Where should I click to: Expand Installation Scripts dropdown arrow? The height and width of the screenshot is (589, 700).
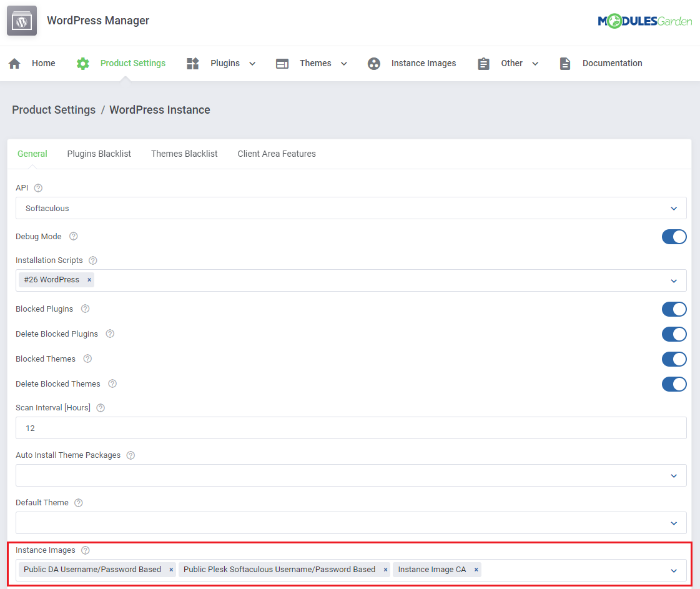pos(674,281)
